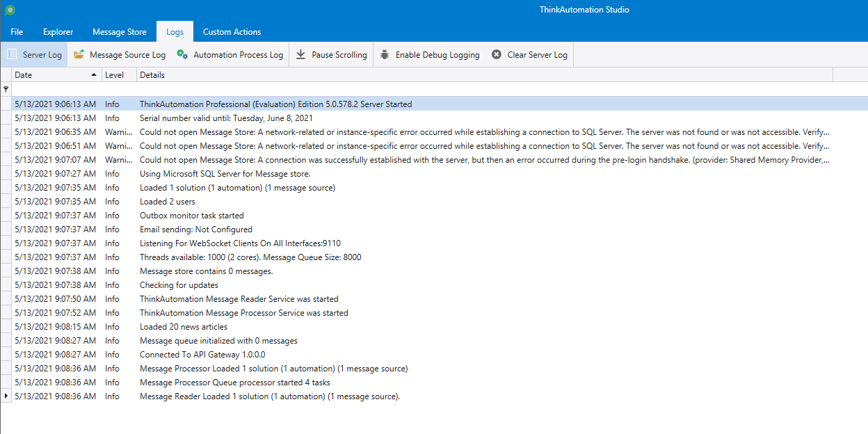Click the date cell '5/13/2021 9:08:15 AM'
This screenshot has width=868, height=434.
[x=56, y=326]
